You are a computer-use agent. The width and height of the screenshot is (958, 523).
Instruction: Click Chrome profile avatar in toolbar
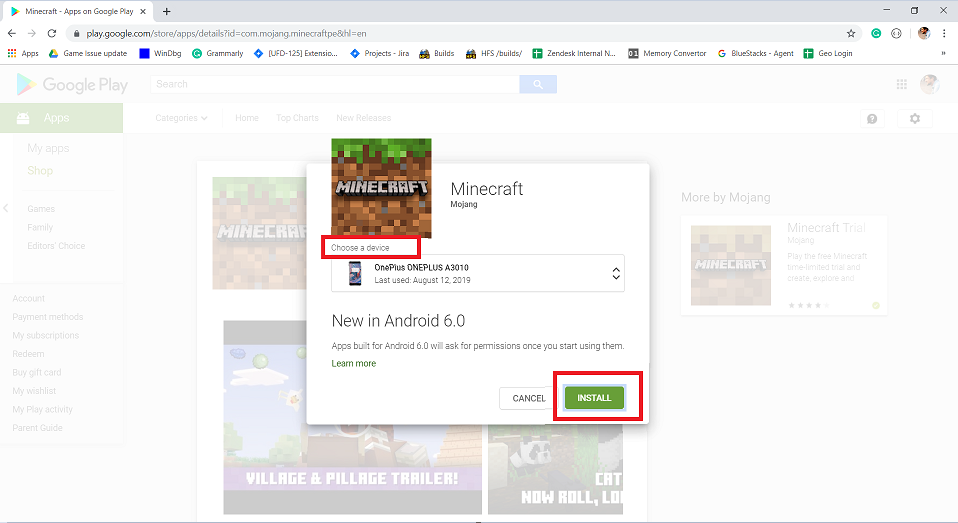[x=924, y=33]
